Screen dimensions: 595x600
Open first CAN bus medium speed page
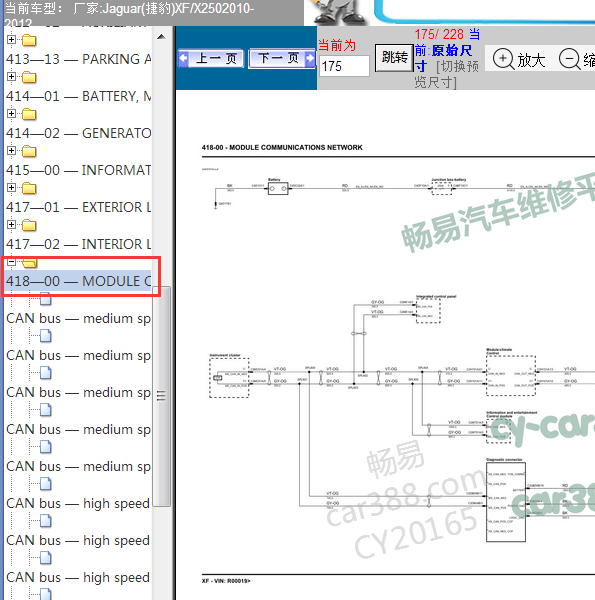(x=78, y=318)
